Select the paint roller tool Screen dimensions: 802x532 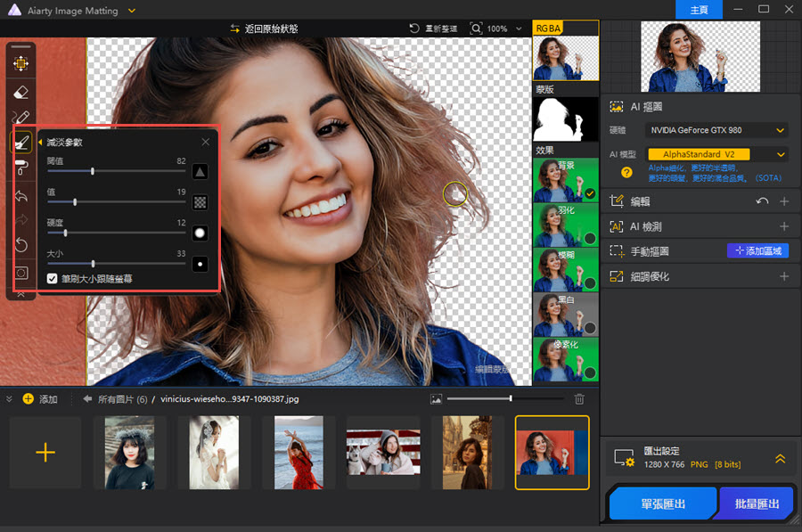[x=21, y=168]
